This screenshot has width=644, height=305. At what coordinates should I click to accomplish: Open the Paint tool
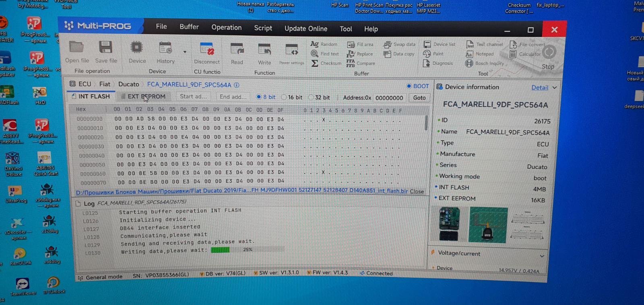(433, 54)
